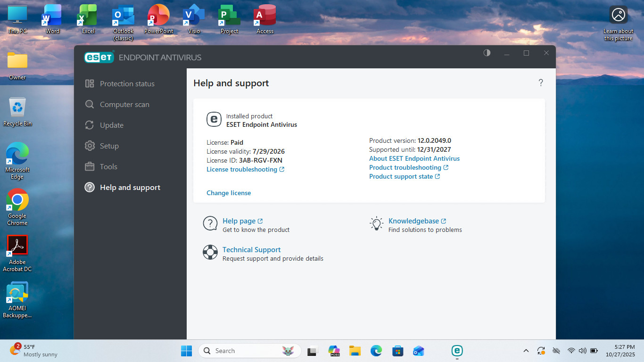Click the ESET icon in the taskbar
644x362 pixels.
point(457,351)
